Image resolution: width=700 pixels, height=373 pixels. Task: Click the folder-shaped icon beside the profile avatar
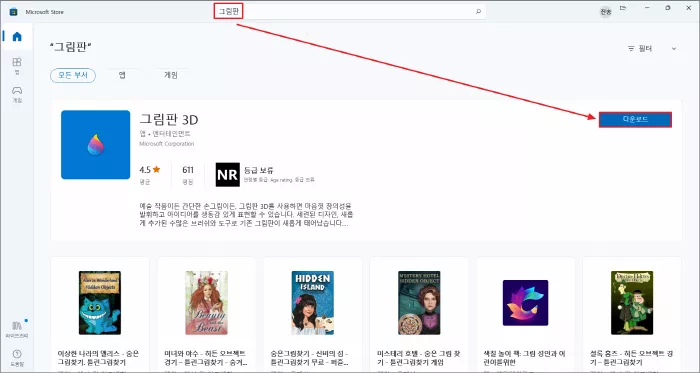623,8
